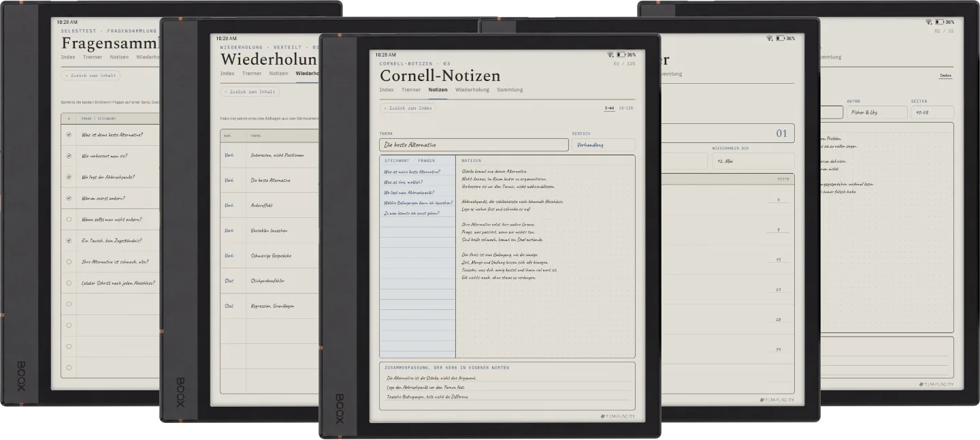Click row 'Stichprobenfehler' in Wiederholung table
The width and height of the screenshot is (980, 440).
pyautogui.click(x=269, y=281)
